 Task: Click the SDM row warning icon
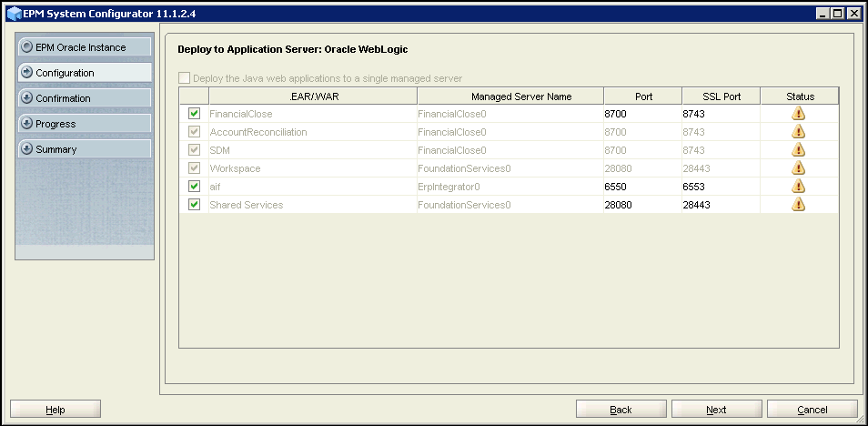point(799,150)
